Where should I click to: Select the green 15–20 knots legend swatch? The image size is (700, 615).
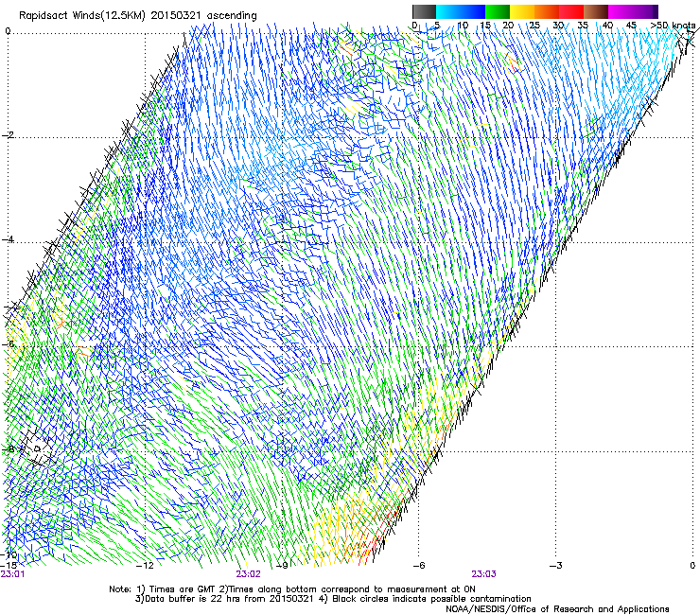coord(498,11)
